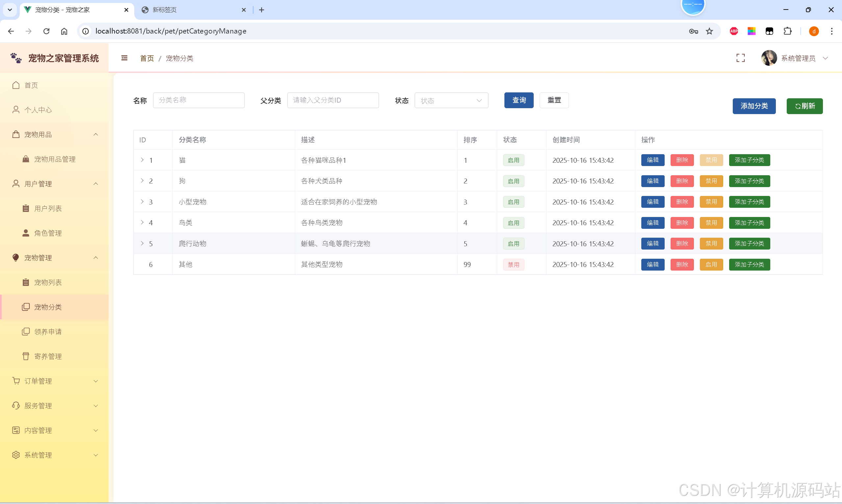Click the 首页 breadcrumb link

pos(147,58)
